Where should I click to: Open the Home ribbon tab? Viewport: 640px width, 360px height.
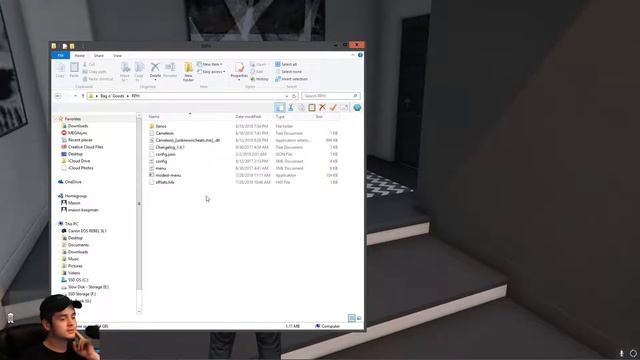80,56
